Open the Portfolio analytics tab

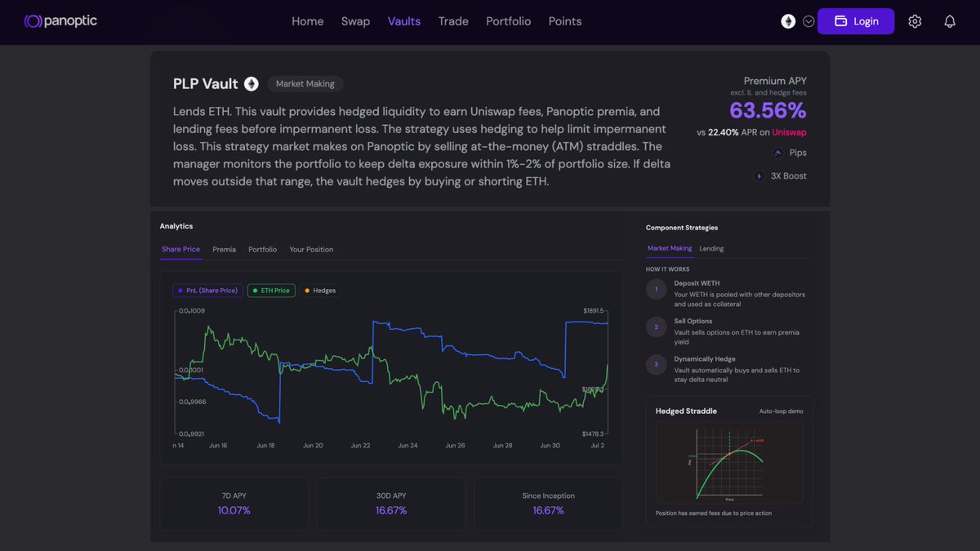262,249
